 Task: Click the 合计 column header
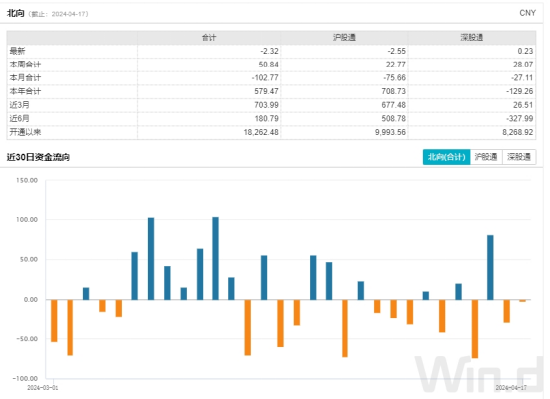[x=209, y=38]
